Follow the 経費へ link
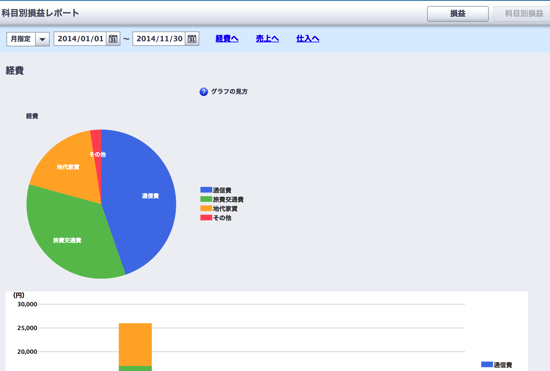 coord(227,39)
